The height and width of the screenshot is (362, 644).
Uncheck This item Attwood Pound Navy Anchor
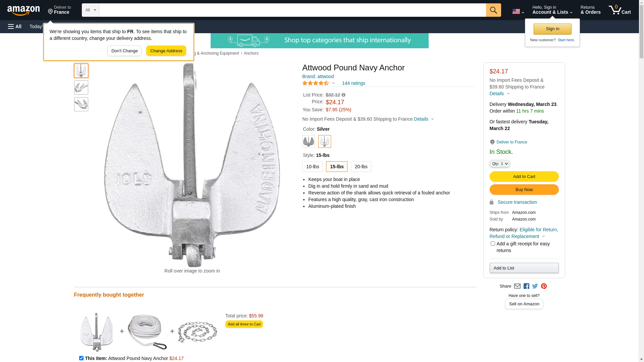[x=81, y=358]
